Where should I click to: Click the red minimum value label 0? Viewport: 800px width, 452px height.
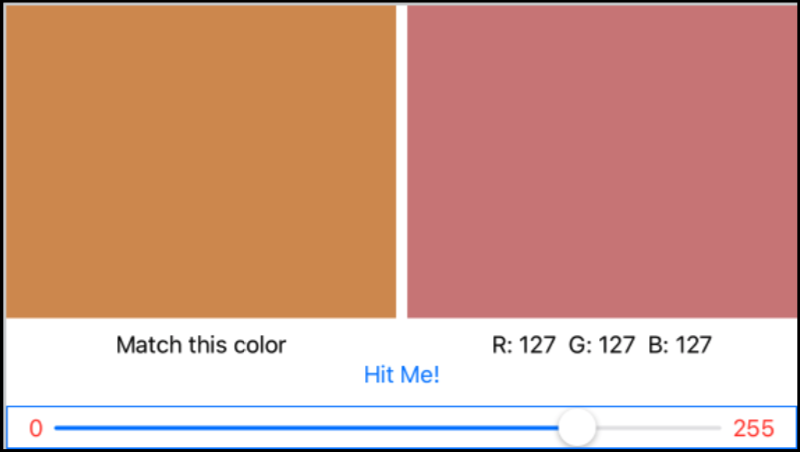click(36, 429)
